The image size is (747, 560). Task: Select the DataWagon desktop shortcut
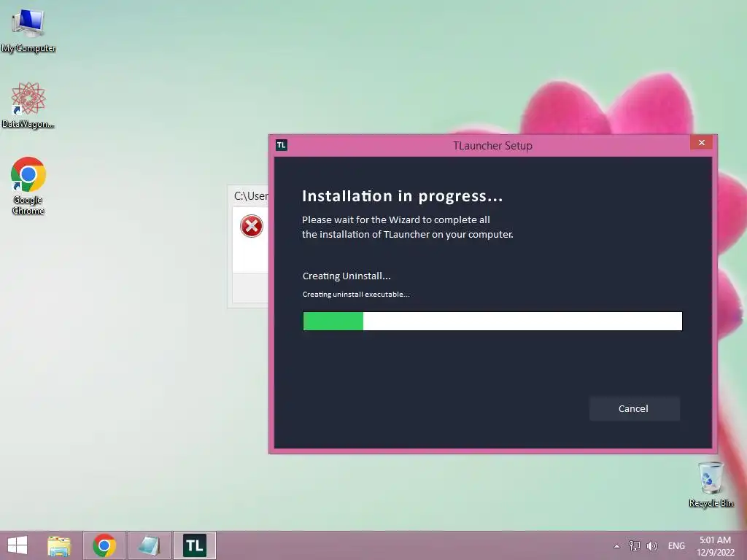point(28,105)
